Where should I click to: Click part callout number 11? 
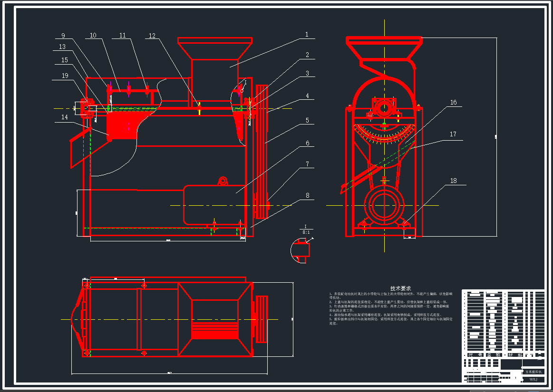click(122, 35)
